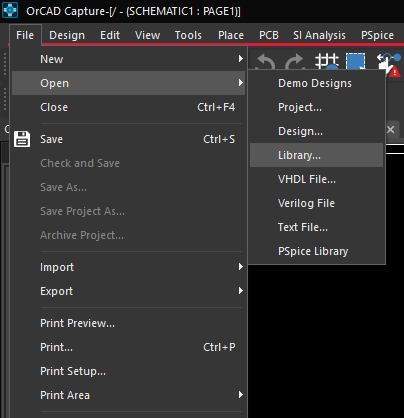
Task: Click the Undo arrow icon in toolbar
Action: click(x=266, y=61)
